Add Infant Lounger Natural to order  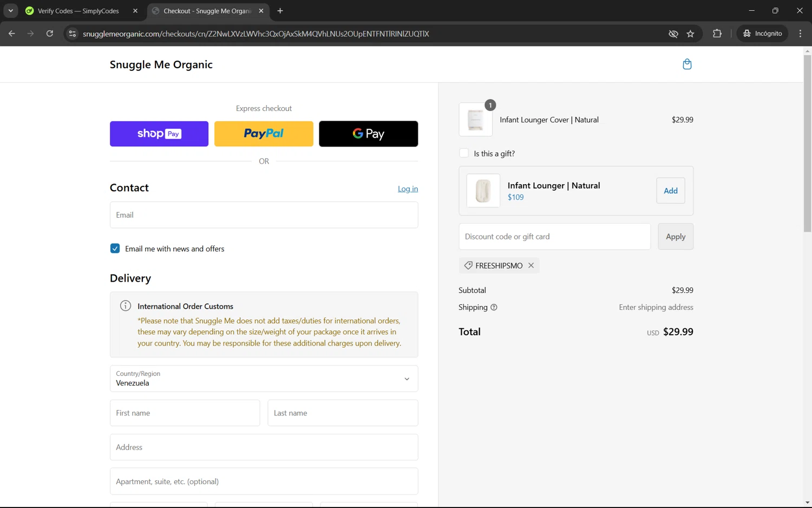(671, 191)
